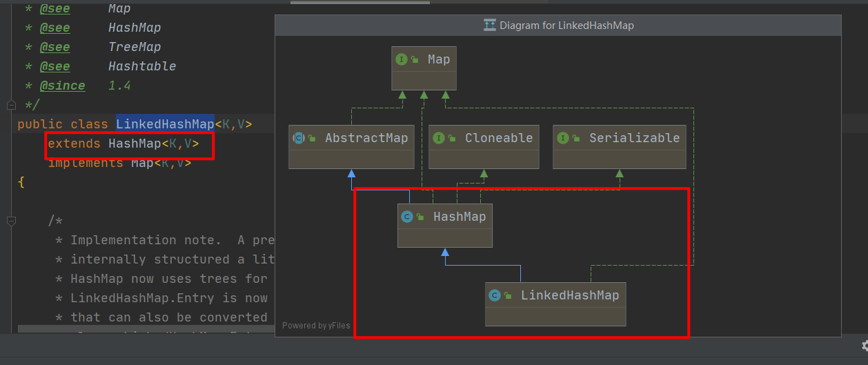Click the highlighted LinkedHashMap class name in code
This screenshot has height=365, width=868.
coord(165,124)
